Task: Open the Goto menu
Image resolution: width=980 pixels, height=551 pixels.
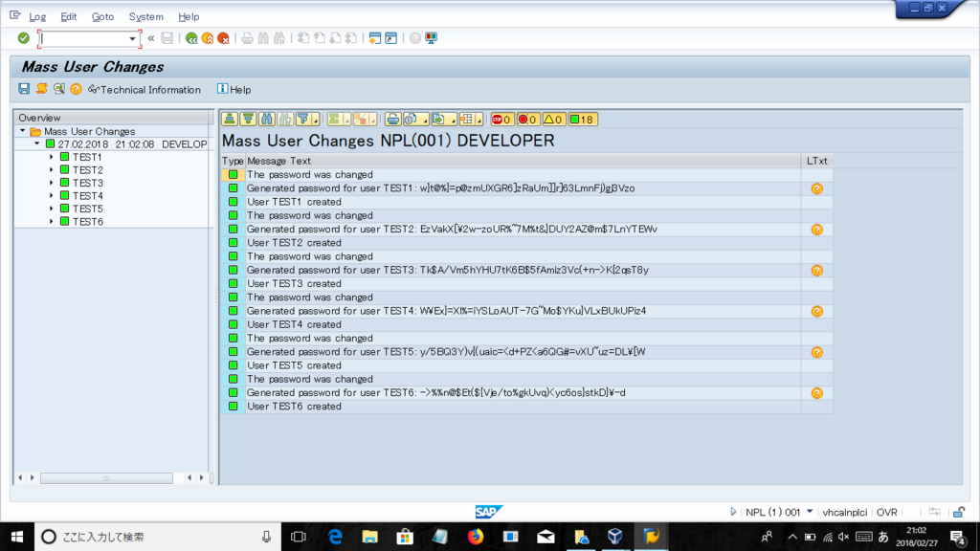Action: pos(102,17)
